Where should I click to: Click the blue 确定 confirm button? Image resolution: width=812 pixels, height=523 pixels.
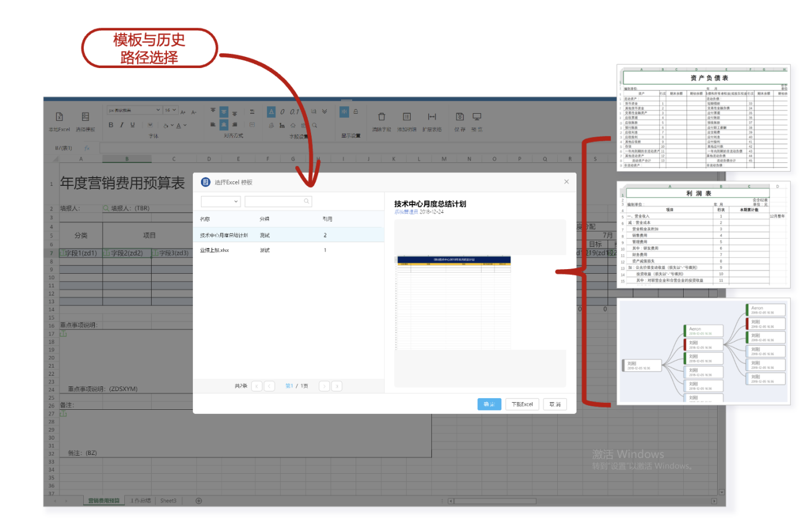489,404
